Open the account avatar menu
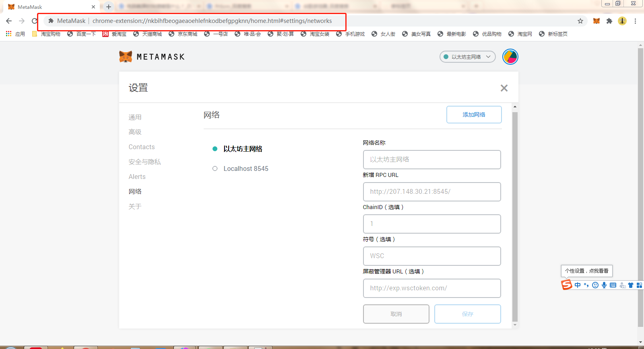The height and width of the screenshot is (349, 644). pyautogui.click(x=510, y=57)
